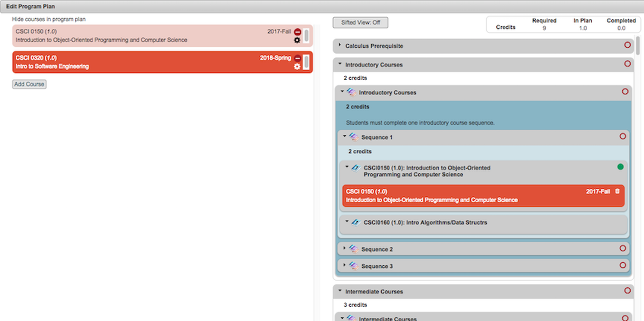
Task: Expand the Calculus Prerequisite section
Action: click(x=340, y=45)
